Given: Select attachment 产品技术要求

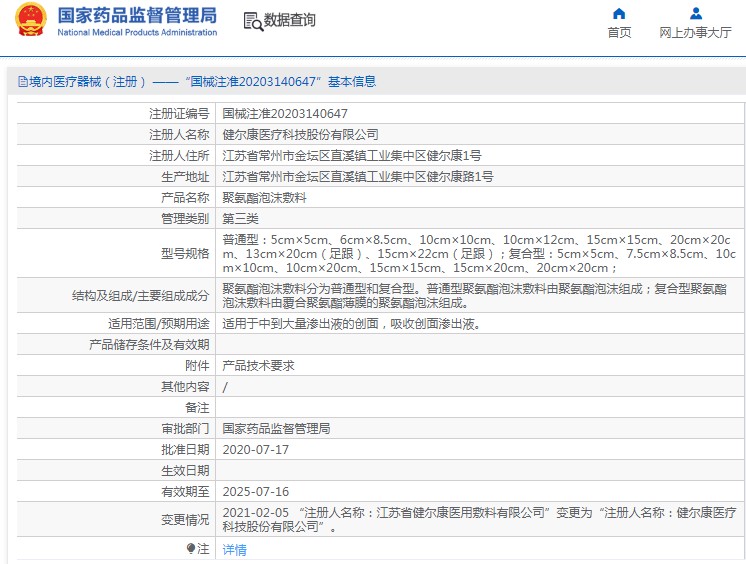Looking at the screenshot, I should tap(258, 366).
